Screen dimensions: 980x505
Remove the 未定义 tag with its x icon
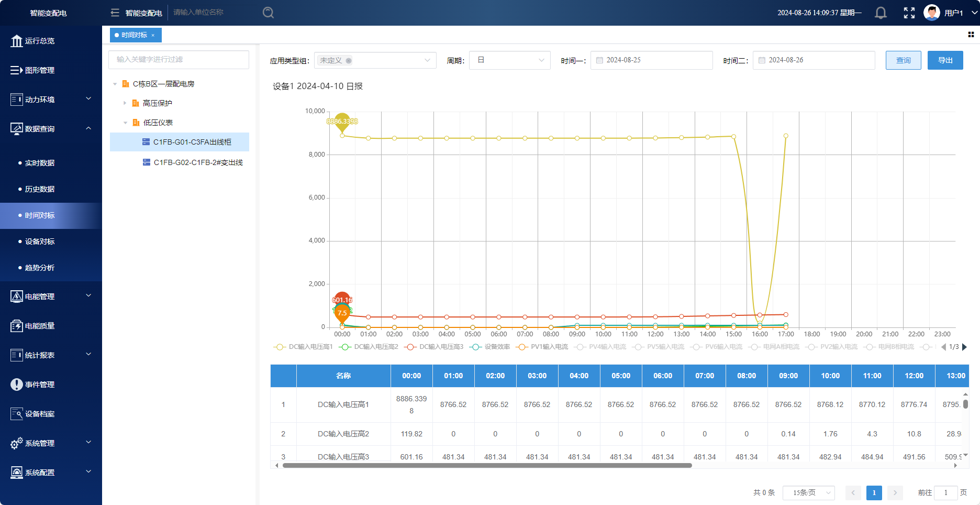[x=349, y=61]
